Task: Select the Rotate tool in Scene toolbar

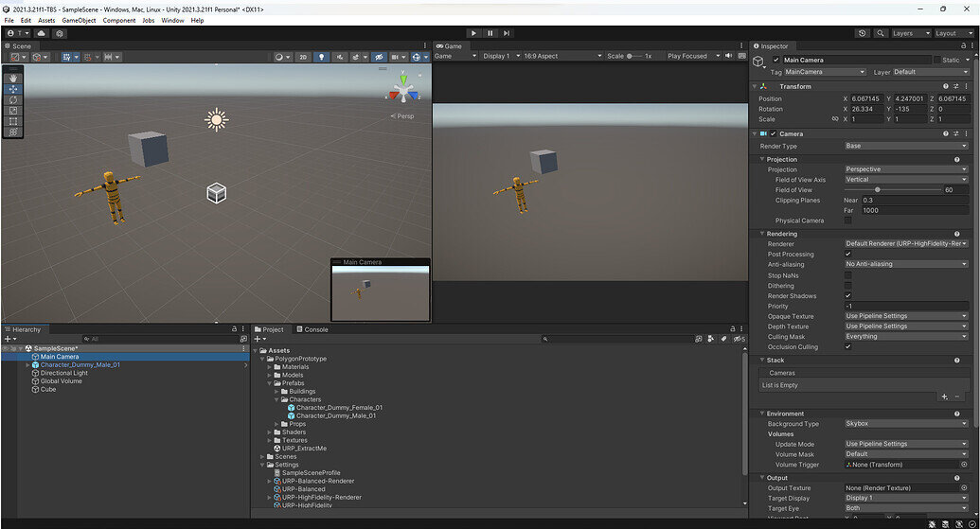Action: [x=13, y=100]
